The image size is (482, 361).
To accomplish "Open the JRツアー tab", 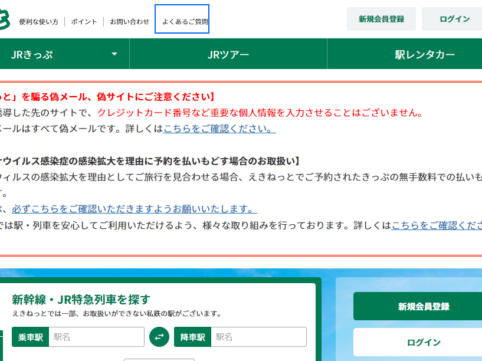I will point(228,54).
